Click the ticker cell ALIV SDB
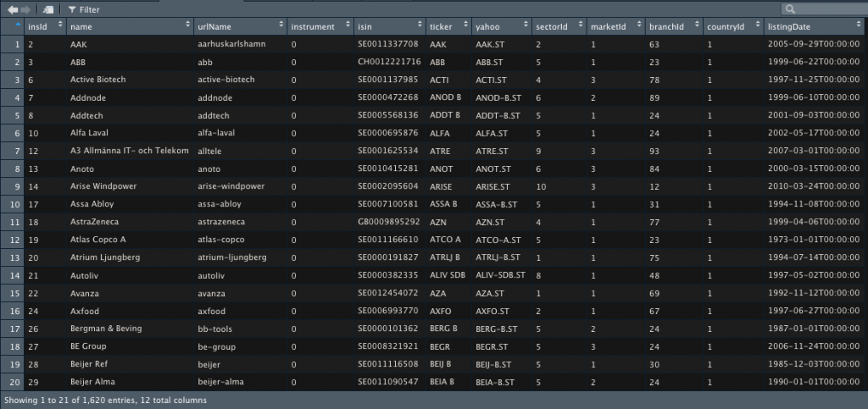Image resolution: width=868 pixels, height=409 pixels. coord(448,275)
